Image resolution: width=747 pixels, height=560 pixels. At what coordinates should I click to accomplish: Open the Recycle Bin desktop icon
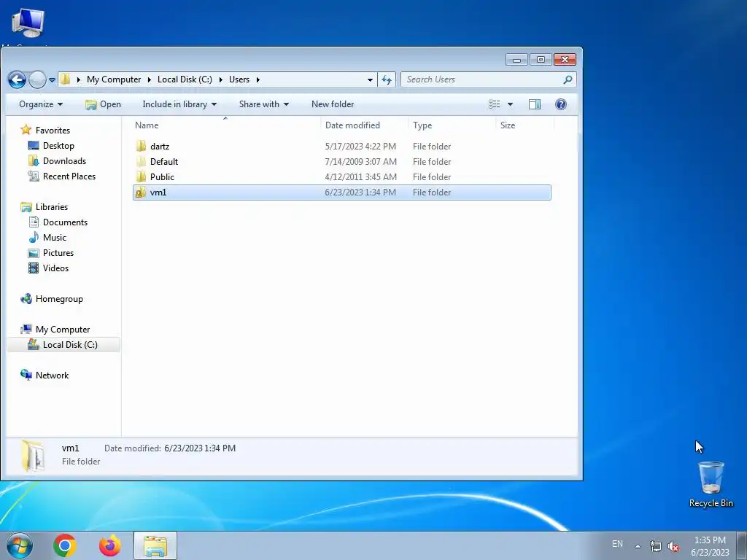711,484
